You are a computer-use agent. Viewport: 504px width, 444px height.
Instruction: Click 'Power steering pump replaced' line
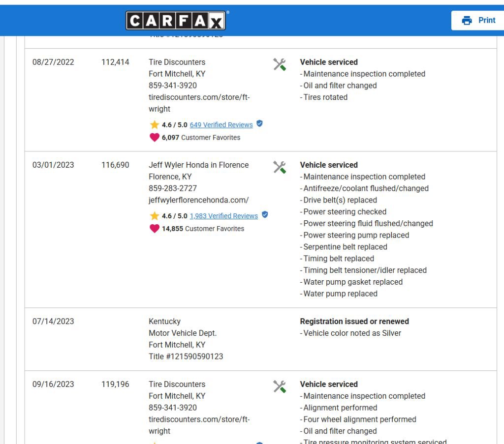tap(354, 236)
